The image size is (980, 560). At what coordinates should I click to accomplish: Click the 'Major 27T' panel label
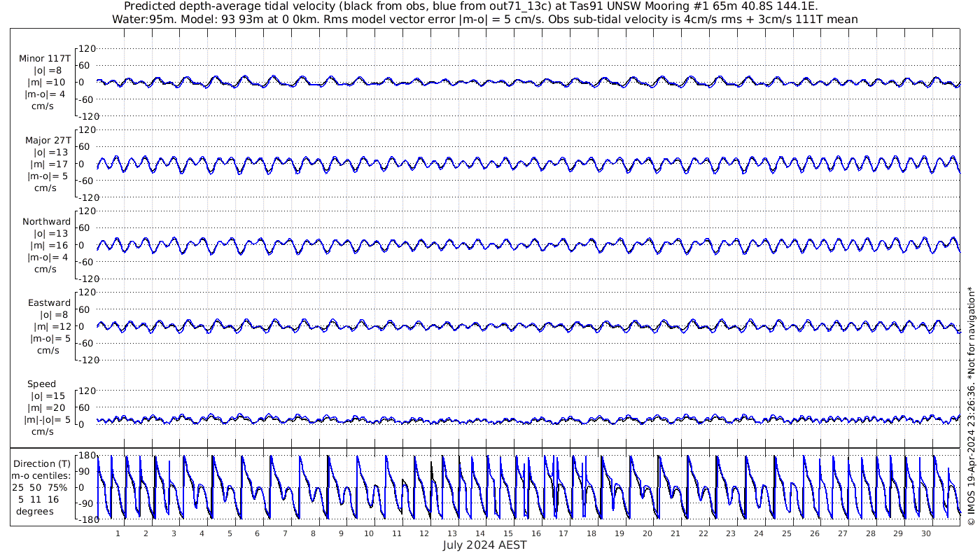[48, 141]
